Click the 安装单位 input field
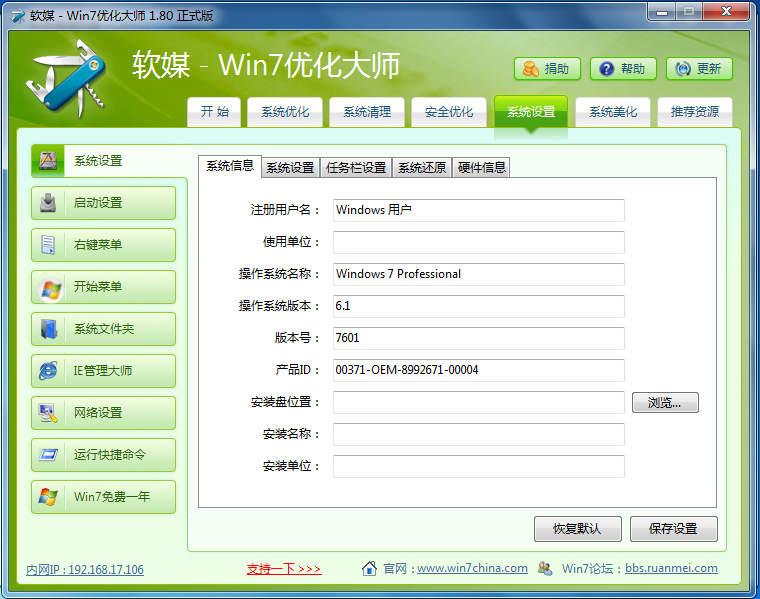 tap(478, 466)
